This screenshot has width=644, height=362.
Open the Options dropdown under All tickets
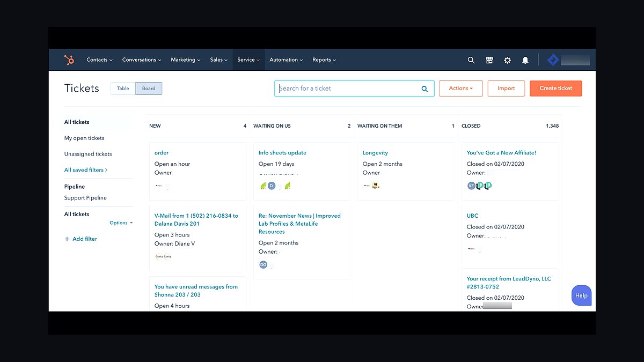click(121, 223)
